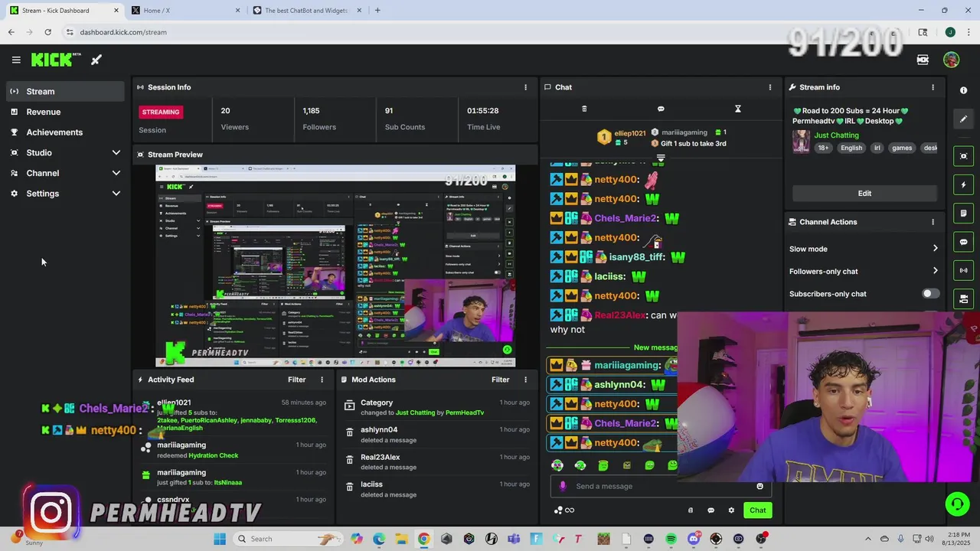Click the document note icon in right sidebar
Screen dimensions: 980x551
963,213
